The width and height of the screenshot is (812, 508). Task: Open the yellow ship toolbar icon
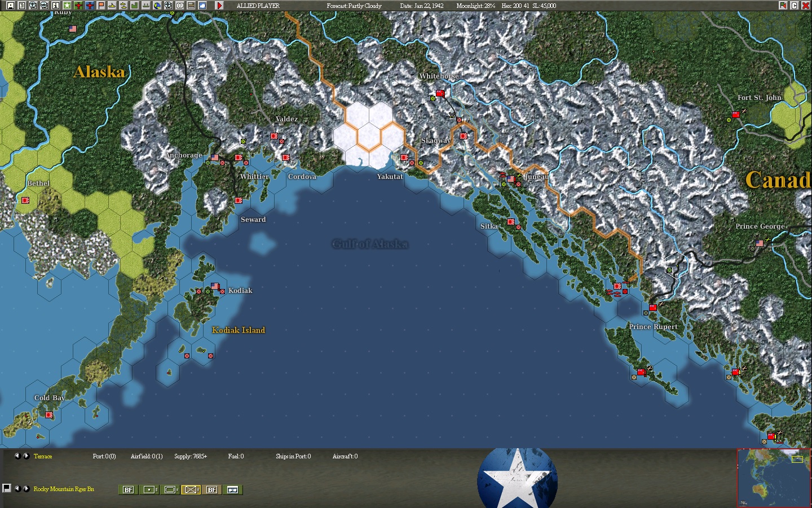point(112,5)
